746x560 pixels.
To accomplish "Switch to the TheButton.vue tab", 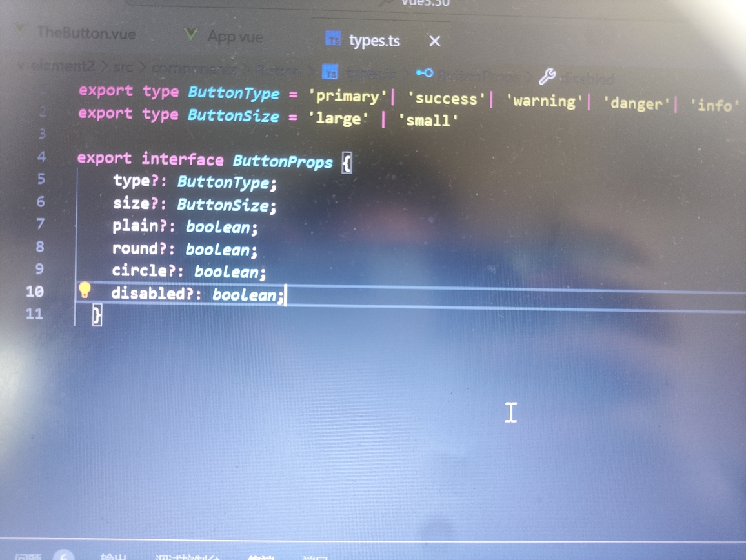I will point(86,34).
